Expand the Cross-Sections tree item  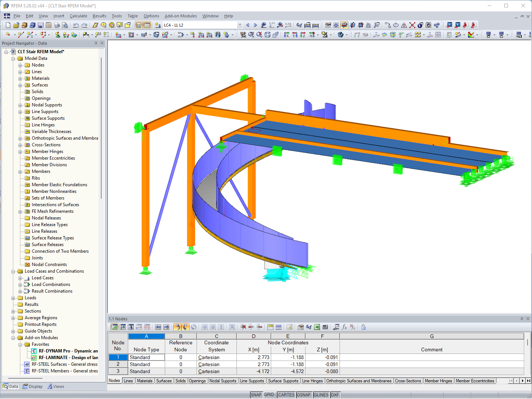(20, 145)
